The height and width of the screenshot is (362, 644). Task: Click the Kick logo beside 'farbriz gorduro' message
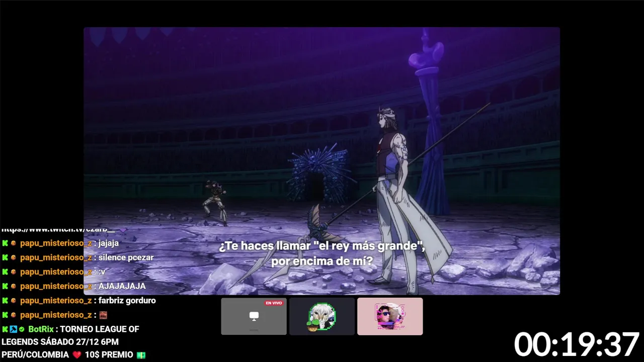click(5, 301)
